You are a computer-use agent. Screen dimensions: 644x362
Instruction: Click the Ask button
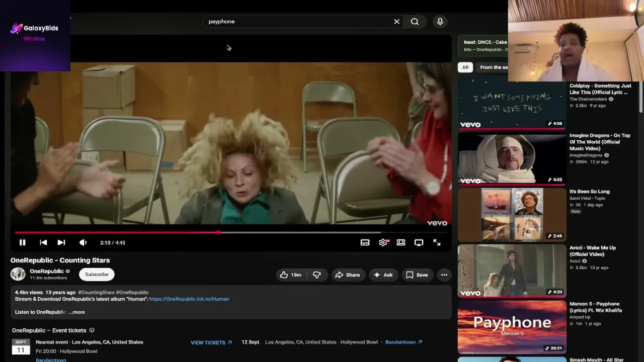click(383, 275)
